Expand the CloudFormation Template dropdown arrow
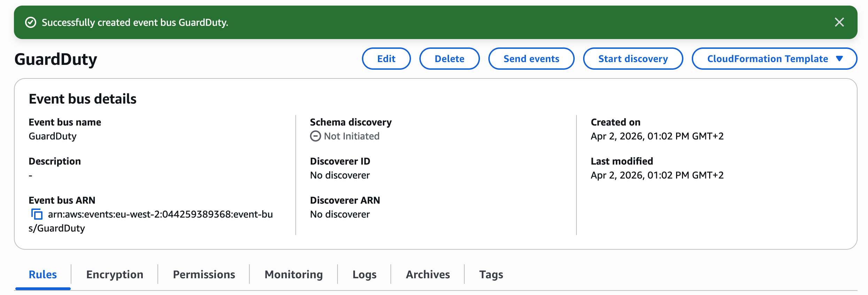 (839, 59)
